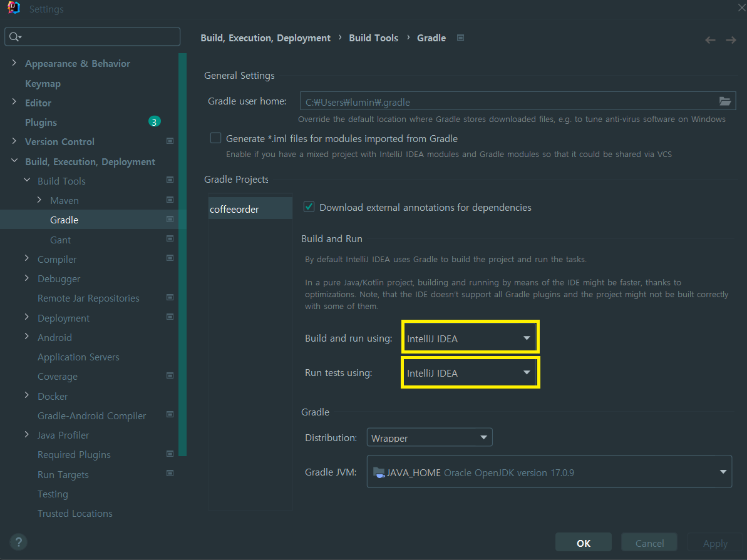Click project-settings icon next to Deployment
747x560 pixels.
point(170,317)
